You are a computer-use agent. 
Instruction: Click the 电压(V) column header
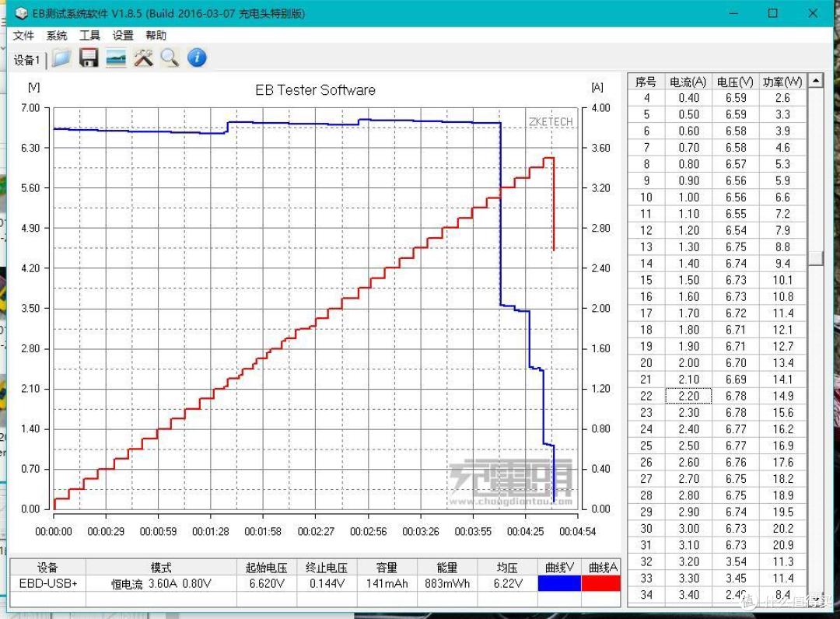(x=735, y=82)
